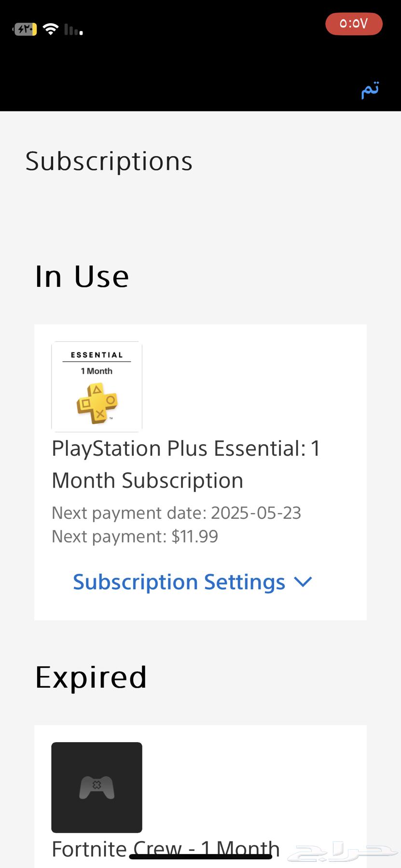
Task: Tap the In Use section heading
Action: (x=82, y=276)
